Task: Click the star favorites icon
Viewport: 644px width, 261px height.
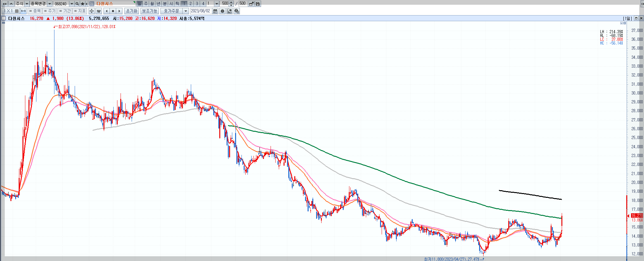Action: [x=83, y=3]
